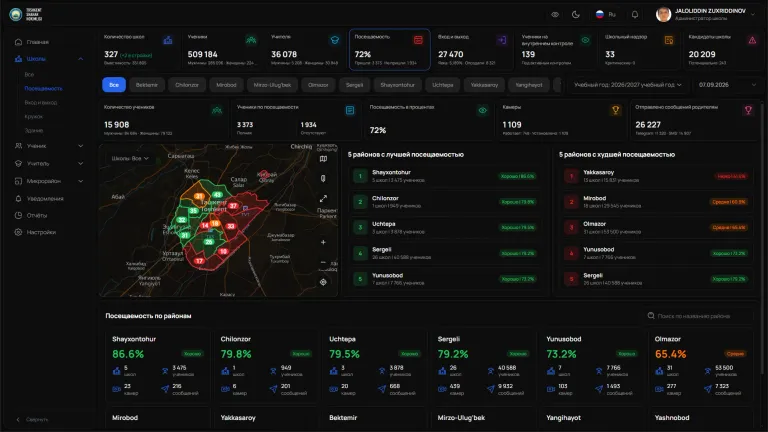Open notifications bell in the header

click(635, 15)
